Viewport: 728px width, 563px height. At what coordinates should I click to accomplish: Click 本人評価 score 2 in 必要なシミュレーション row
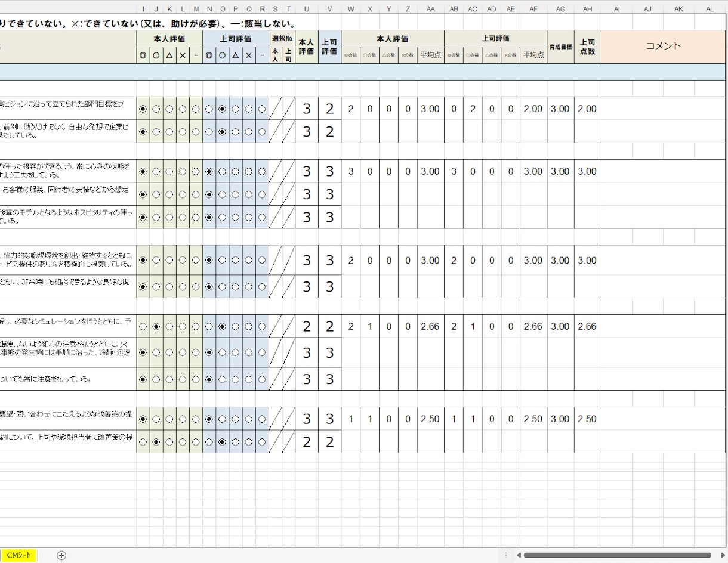[307, 327]
